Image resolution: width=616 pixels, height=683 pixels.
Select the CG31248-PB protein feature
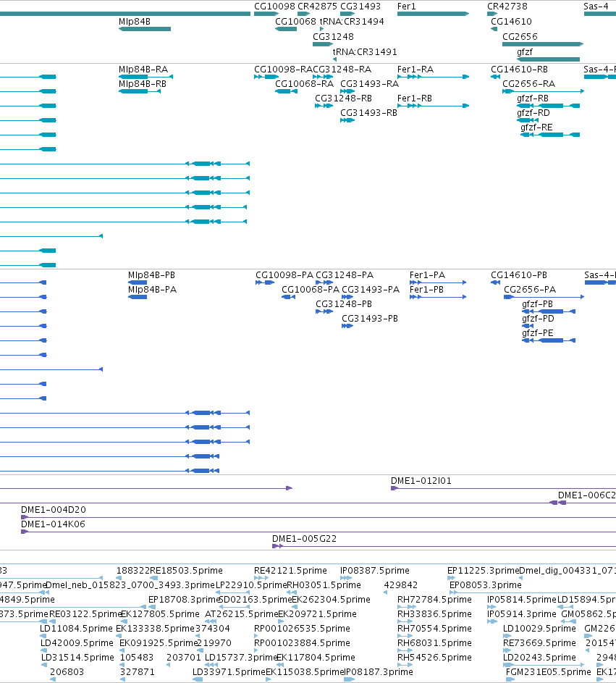[324, 311]
